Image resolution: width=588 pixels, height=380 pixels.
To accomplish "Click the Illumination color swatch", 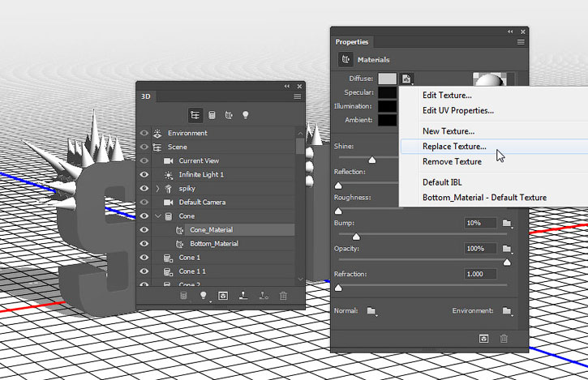I will coord(387,106).
